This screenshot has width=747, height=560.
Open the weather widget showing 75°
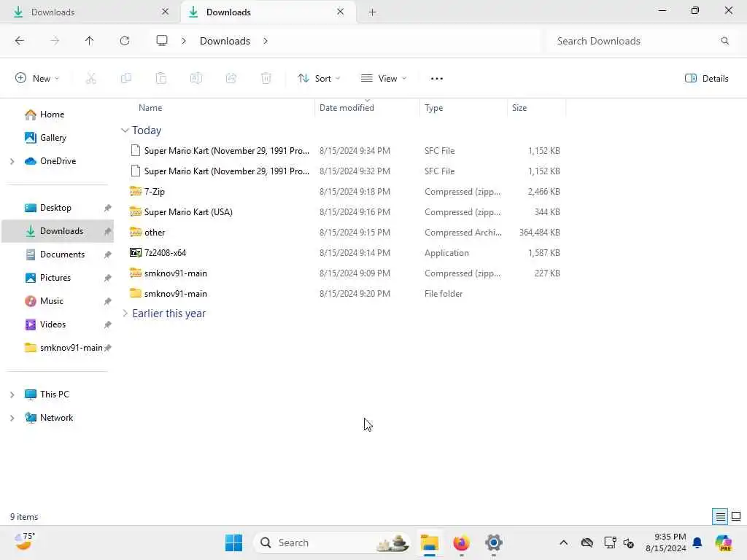(x=24, y=542)
